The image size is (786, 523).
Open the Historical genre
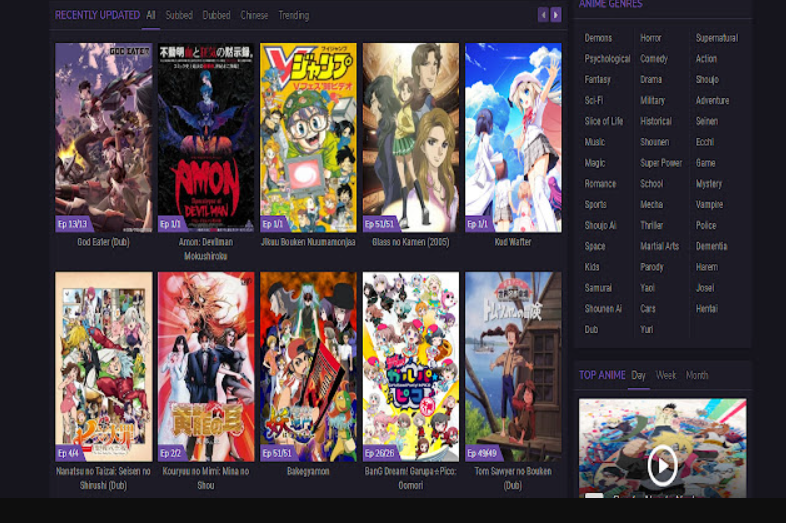[656, 121]
